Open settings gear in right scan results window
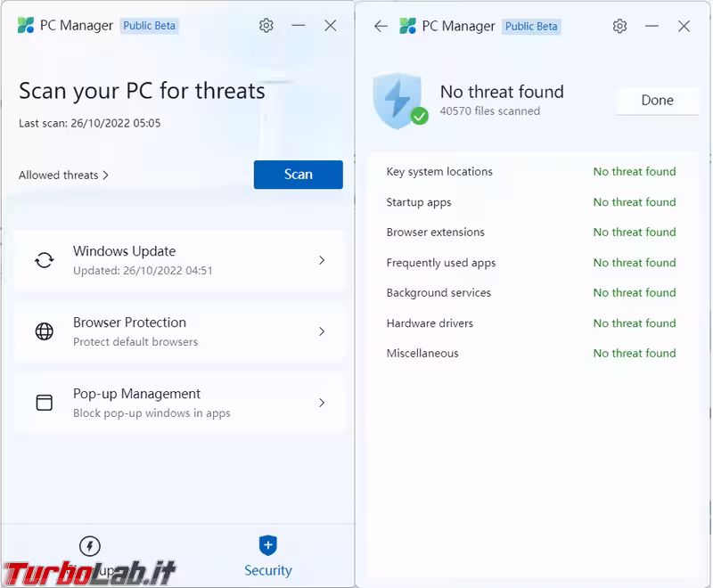 click(619, 27)
